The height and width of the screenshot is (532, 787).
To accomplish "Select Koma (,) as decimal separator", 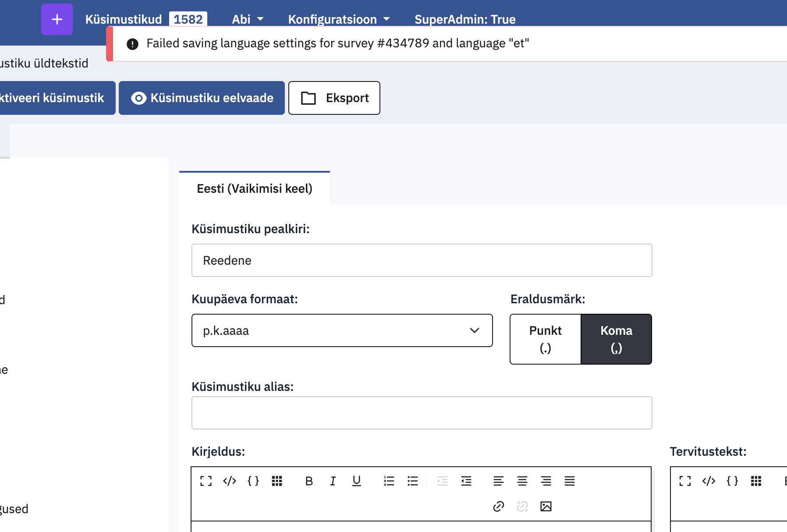I will [616, 339].
